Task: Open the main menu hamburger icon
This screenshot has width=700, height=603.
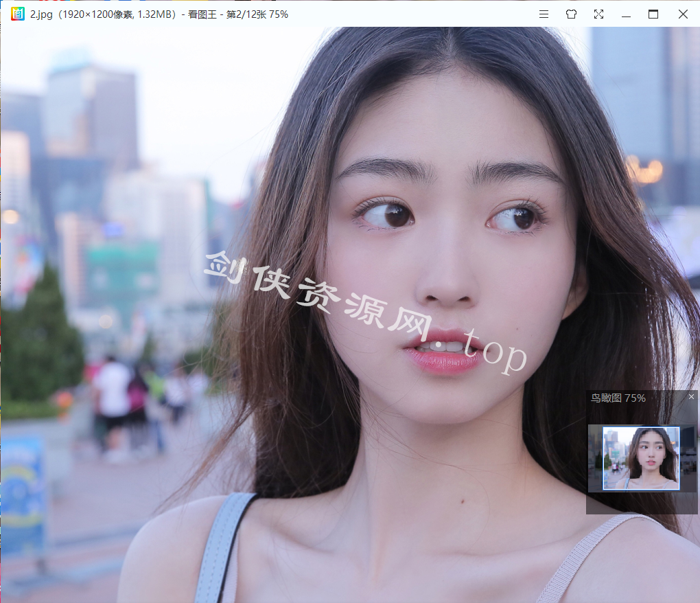Action: pos(544,14)
